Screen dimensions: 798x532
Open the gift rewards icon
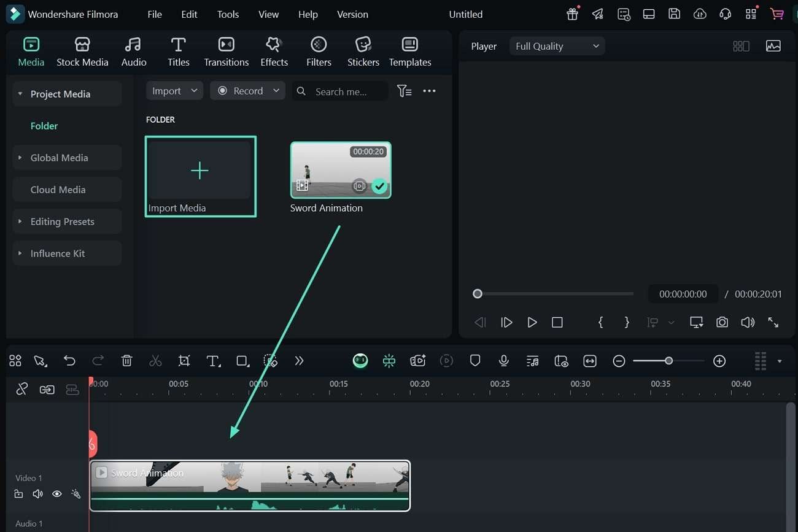(573, 14)
